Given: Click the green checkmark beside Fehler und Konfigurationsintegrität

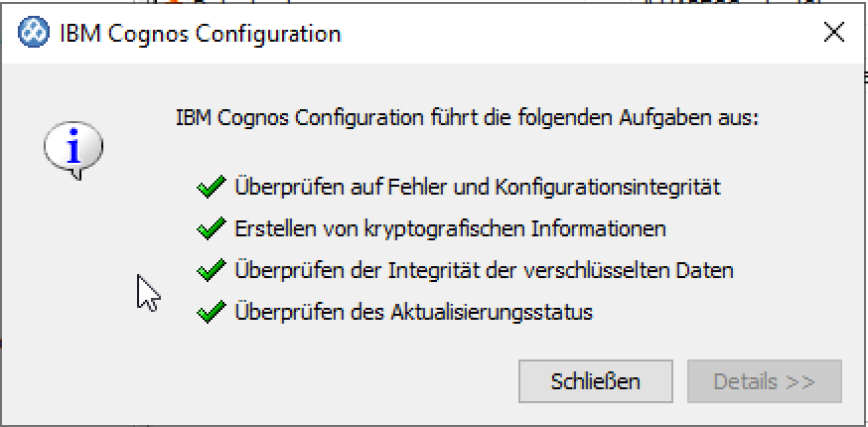Looking at the screenshot, I should [211, 187].
